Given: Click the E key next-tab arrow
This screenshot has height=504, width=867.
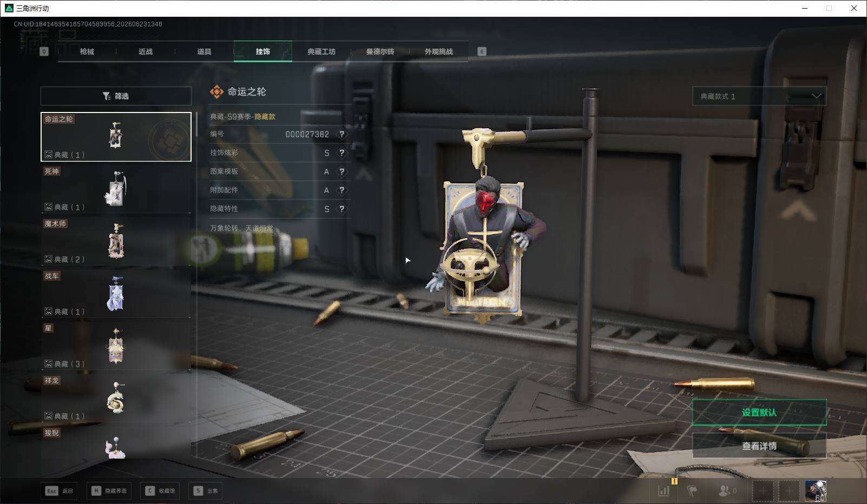Looking at the screenshot, I should point(482,51).
